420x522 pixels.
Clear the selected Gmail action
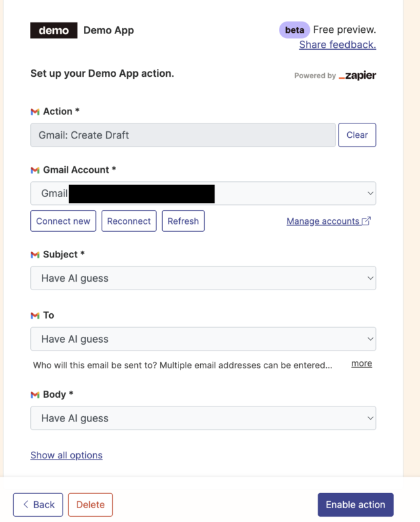point(357,135)
